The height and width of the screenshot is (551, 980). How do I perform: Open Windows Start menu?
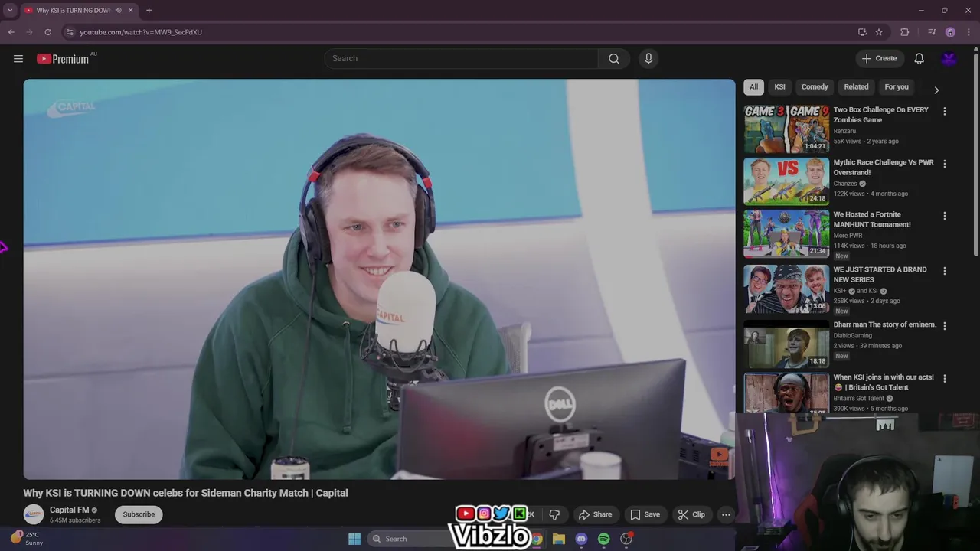click(354, 539)
